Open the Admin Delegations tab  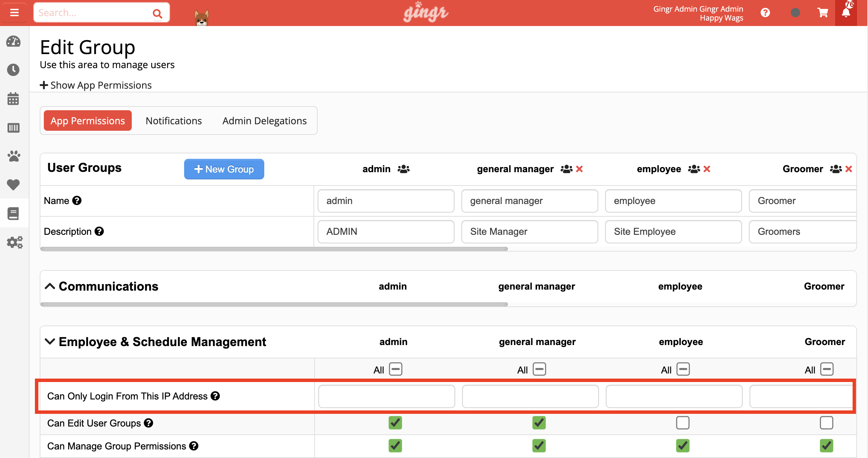[264, 120]
